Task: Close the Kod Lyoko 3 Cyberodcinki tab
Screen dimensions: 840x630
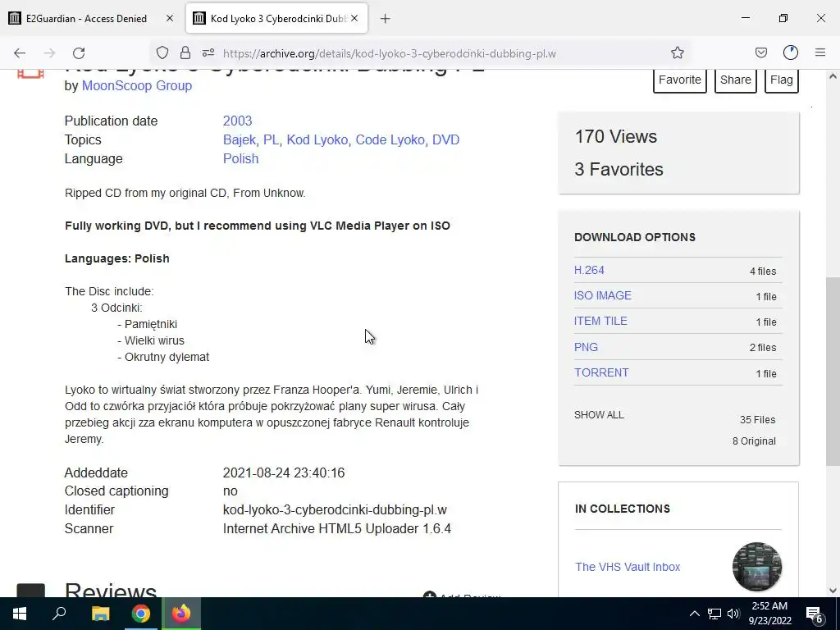Action: point(354,18)
